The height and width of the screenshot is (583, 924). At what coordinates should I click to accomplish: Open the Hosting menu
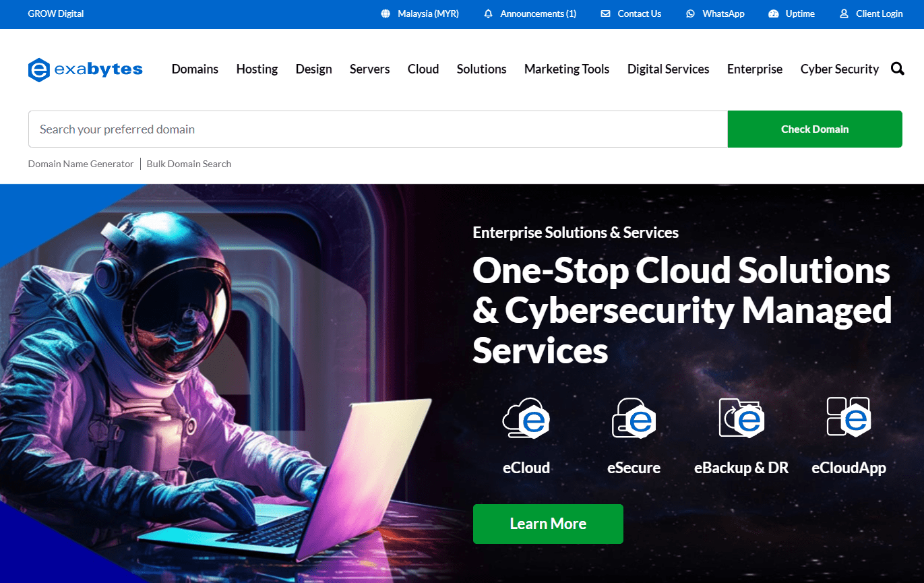[257, 69]
